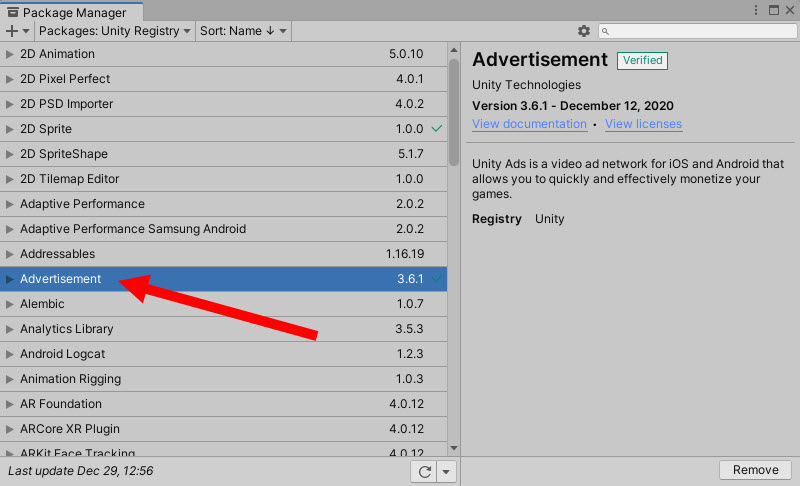Maximize the Package Manager window

[774, 10]
